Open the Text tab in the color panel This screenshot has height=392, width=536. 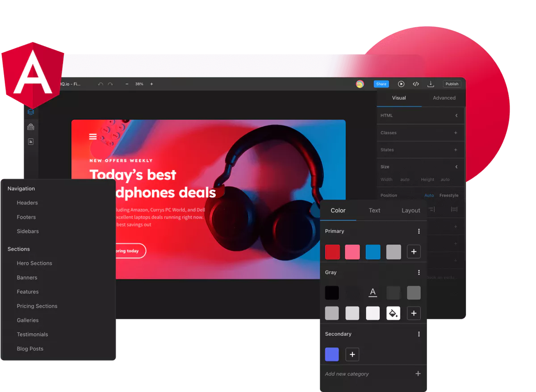click(374, 210)
